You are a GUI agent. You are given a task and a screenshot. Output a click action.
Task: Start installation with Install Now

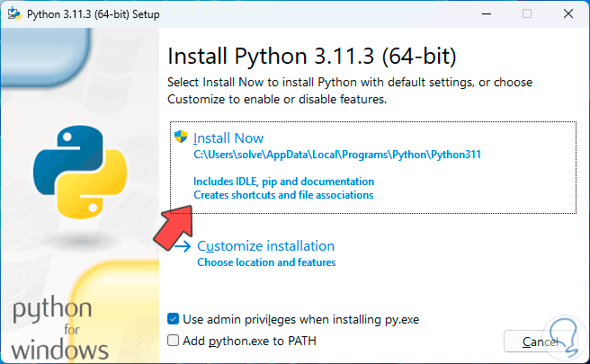[228, 138]
